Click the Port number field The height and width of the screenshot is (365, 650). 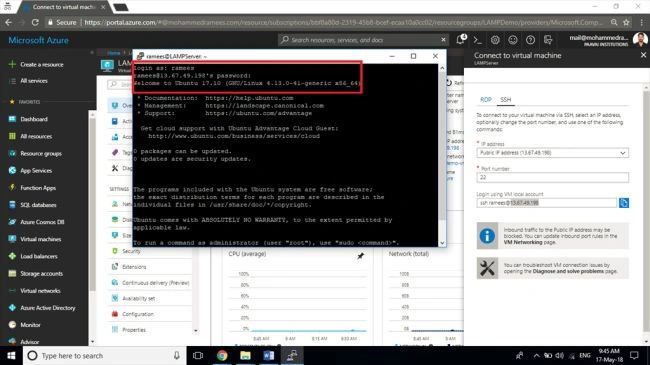(552, 177)
